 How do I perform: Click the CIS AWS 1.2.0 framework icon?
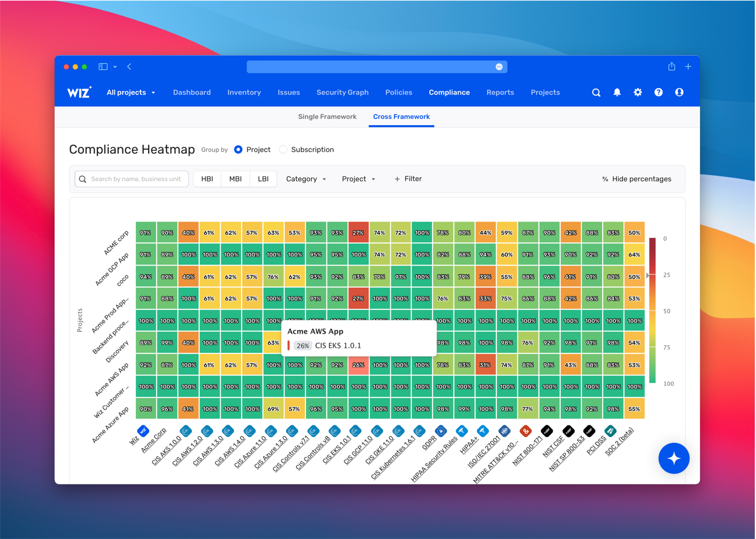207,431
